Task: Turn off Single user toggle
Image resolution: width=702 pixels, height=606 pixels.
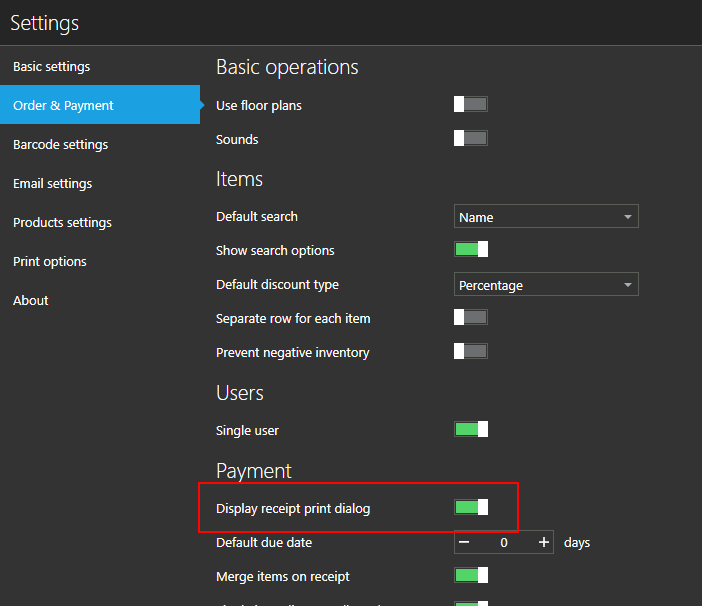Action: [x=471, y=429]
